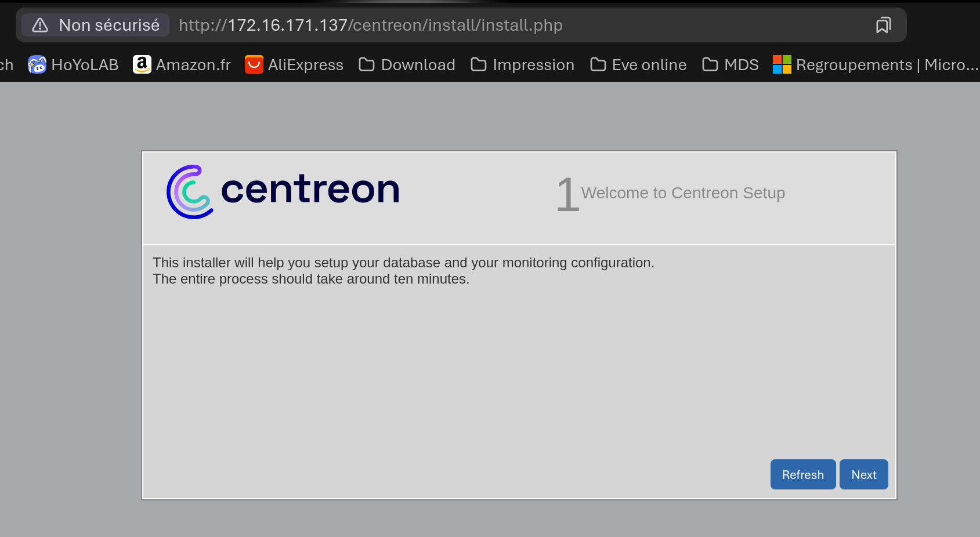
Task: Click the AliExpress favicon icon
Action: click(254, 64)
